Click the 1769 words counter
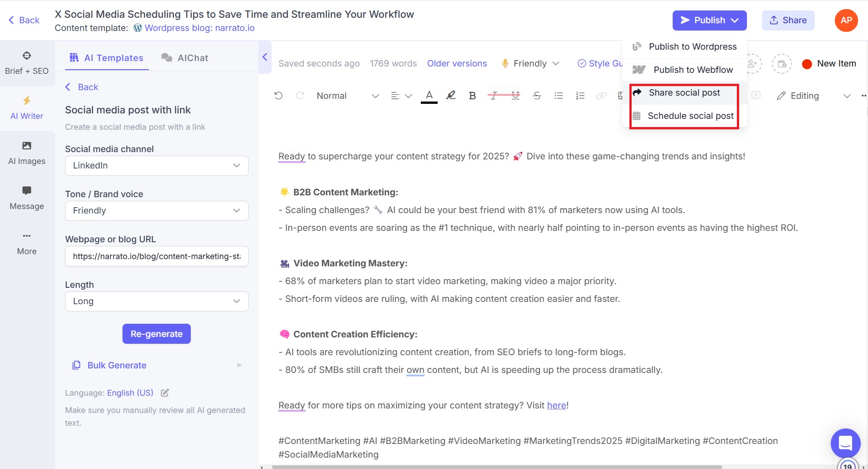 click(393, 63)
